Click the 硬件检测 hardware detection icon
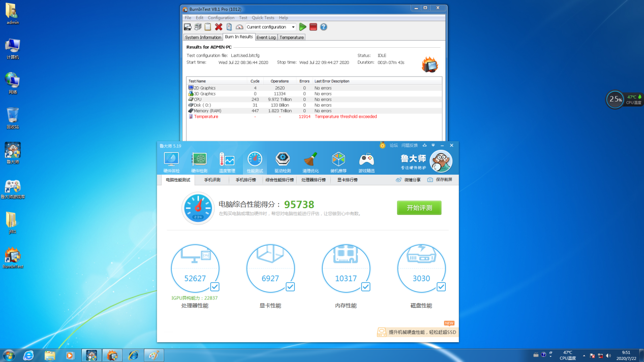644x362 pixels. [199, 162]
